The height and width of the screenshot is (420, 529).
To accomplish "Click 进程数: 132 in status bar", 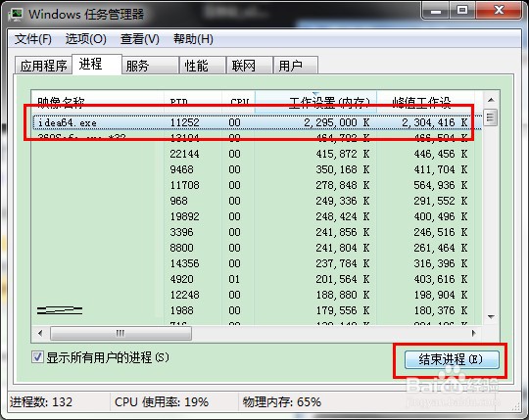I will 41,401.
